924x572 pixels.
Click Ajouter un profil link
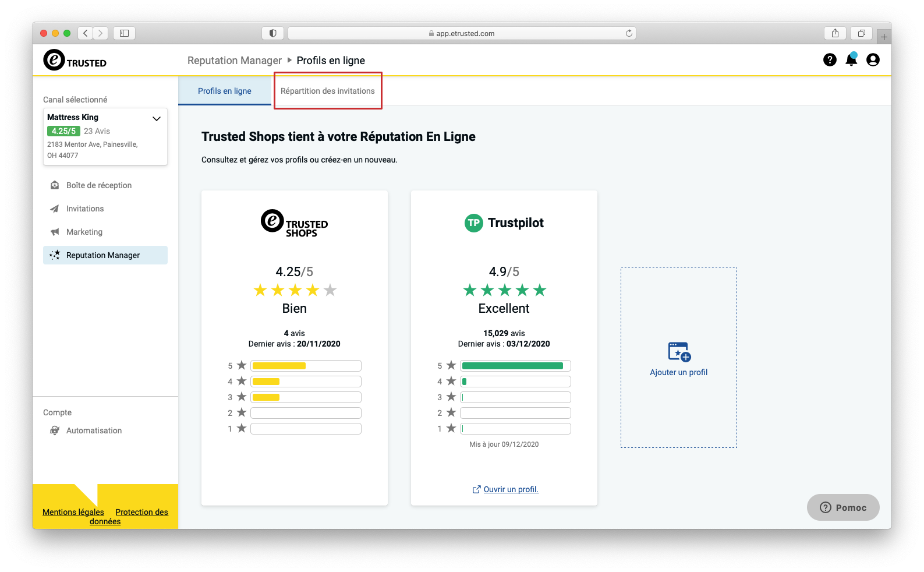pos(679,372)
